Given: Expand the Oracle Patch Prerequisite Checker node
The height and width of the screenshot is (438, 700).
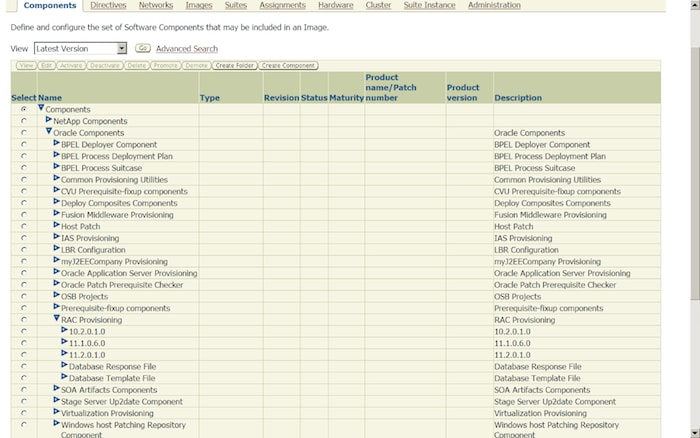Looking at the screenshot, I should 56,283.
